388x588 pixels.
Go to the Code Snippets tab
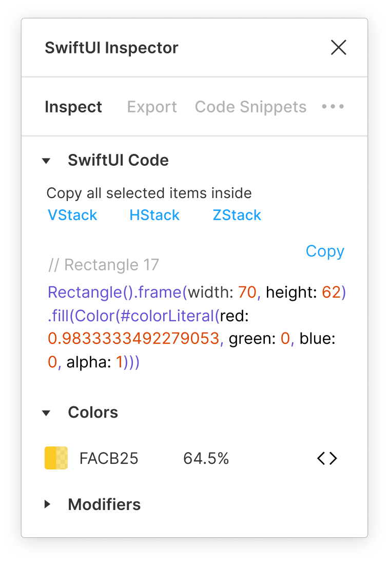tap(250, 107)
